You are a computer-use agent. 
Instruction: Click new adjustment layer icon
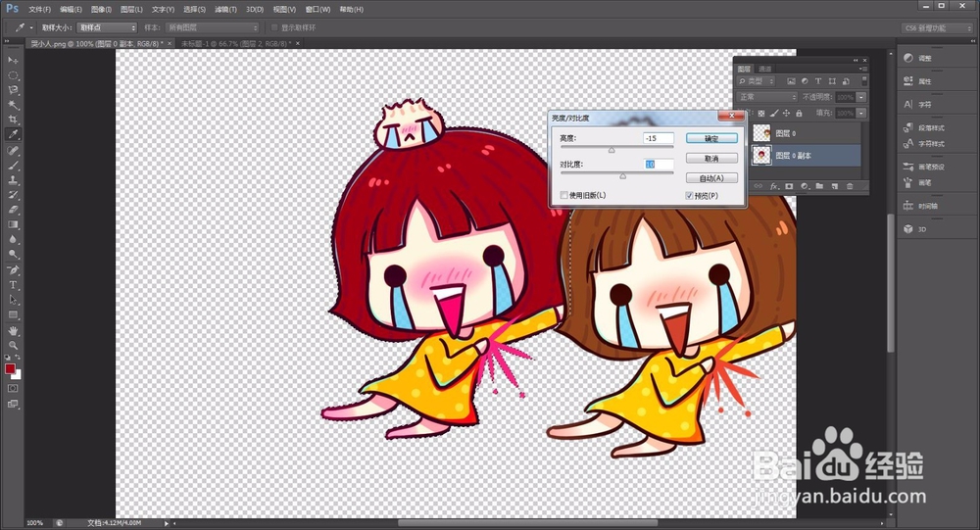805,186
